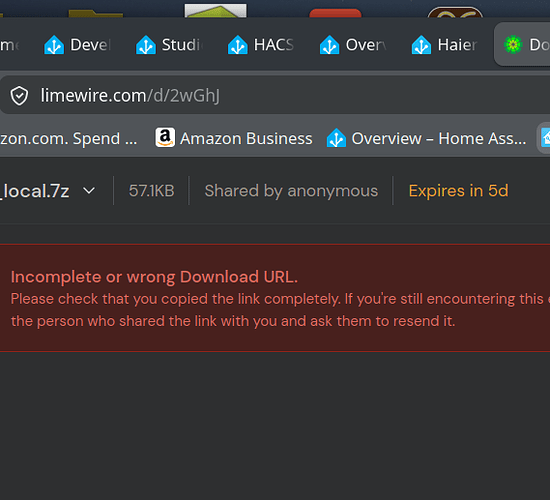Viewport: 550px width, 500px height.
Task: Open the HACS browser tab
Action: [262, 45]
